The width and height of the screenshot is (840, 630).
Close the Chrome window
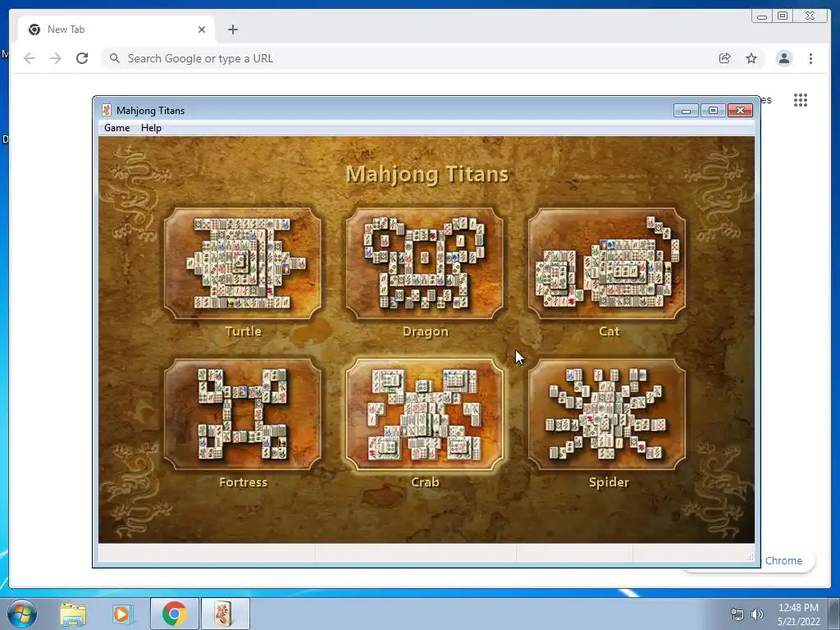(x=810, y=16)
